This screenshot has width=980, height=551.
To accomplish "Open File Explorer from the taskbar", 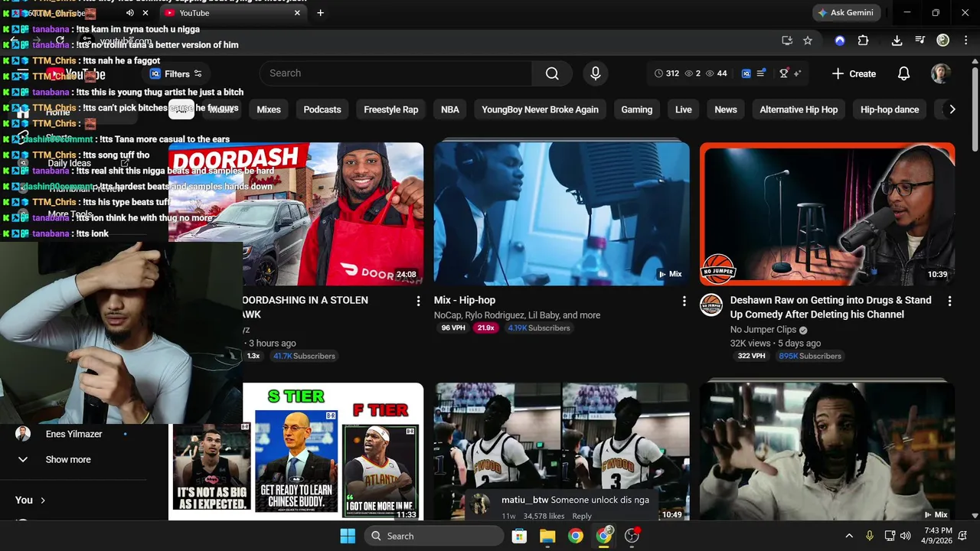I will (547, 536).
